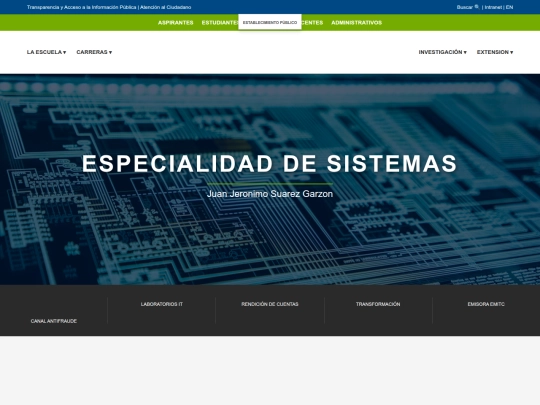Open Atención al Ciudadano link
The height and width of the screenshot is (405, 540).
pos(165,7)
